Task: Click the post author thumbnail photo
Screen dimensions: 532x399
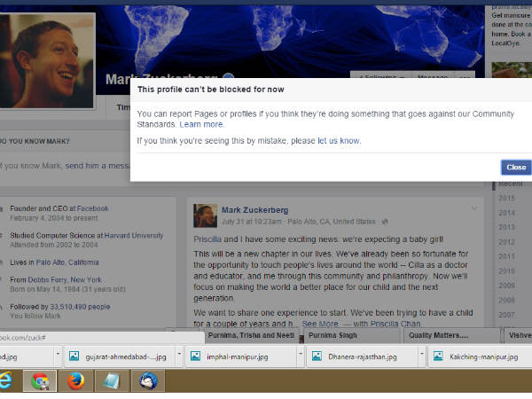Action: pos(206,215)
